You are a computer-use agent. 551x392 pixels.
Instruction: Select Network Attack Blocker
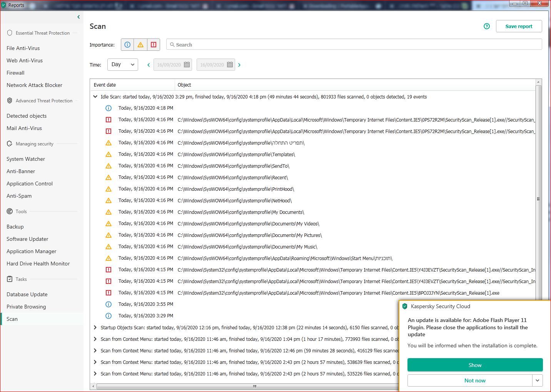(x=34, y=85)
